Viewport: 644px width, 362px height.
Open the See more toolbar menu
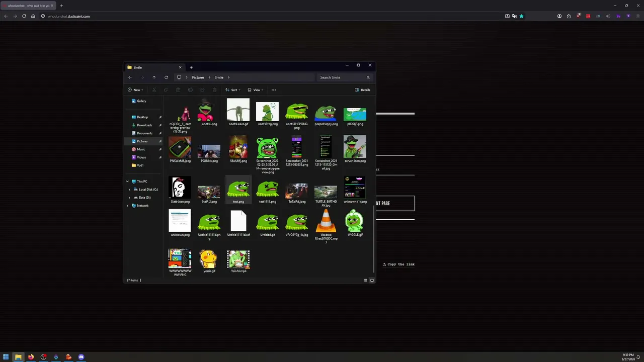click(x=274, y=90)
